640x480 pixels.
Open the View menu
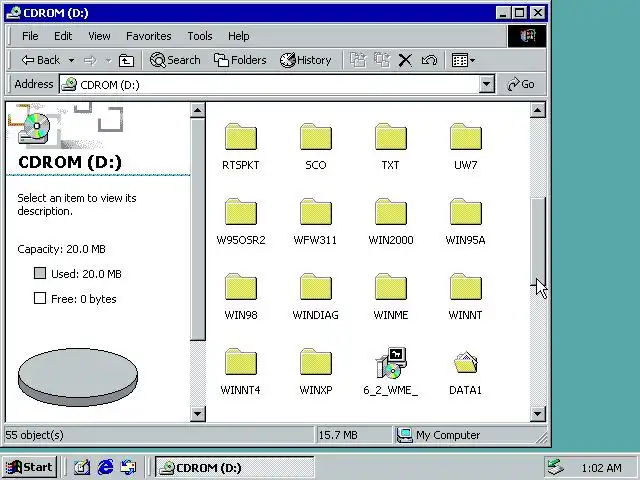(99, 36)
